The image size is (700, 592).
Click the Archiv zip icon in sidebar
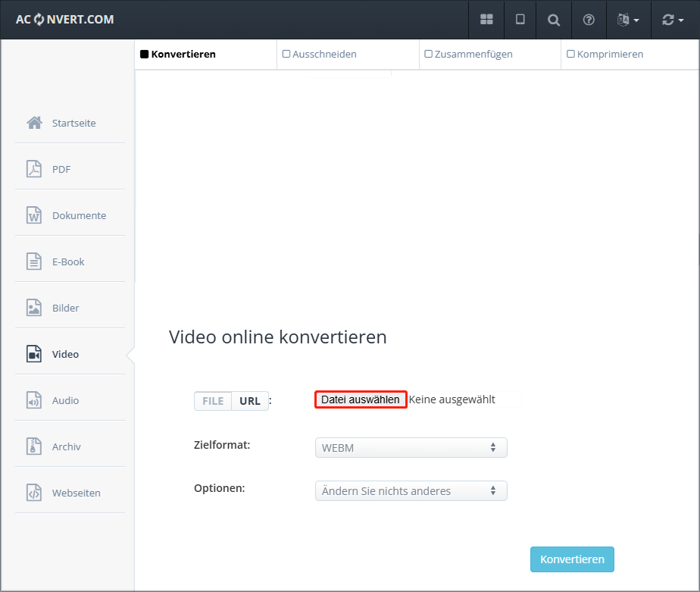coord(34,446)
